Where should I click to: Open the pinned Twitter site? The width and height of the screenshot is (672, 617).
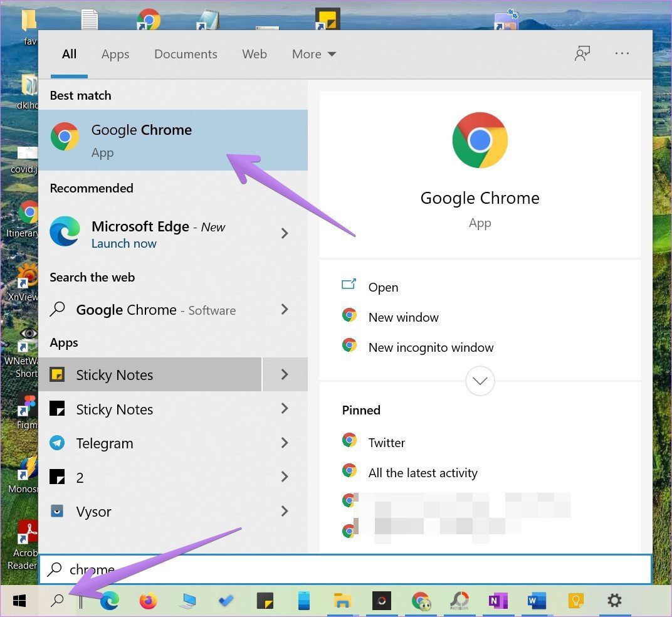tap(386, 443)
